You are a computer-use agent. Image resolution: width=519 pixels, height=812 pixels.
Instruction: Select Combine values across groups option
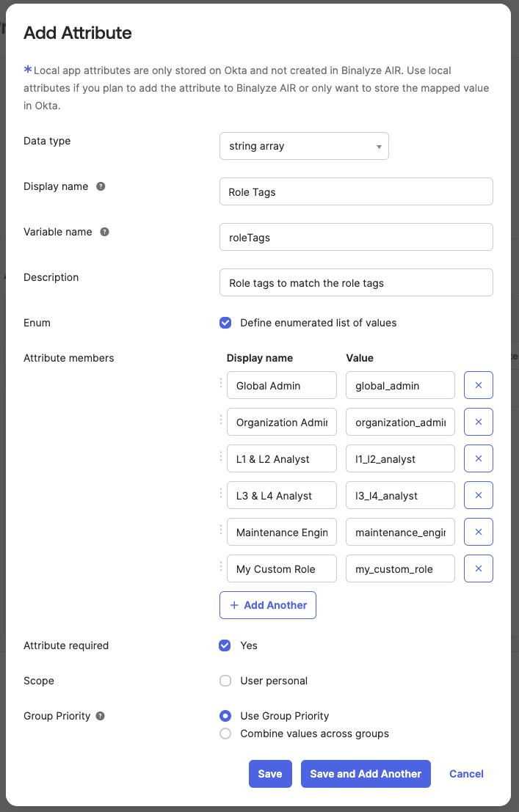(x=225, y=734)
